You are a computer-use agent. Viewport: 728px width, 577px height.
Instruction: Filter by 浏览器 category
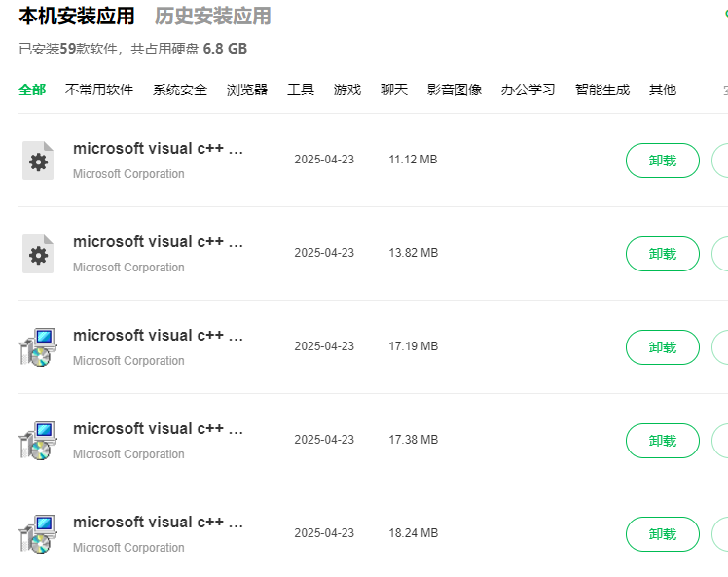(247, 90)
